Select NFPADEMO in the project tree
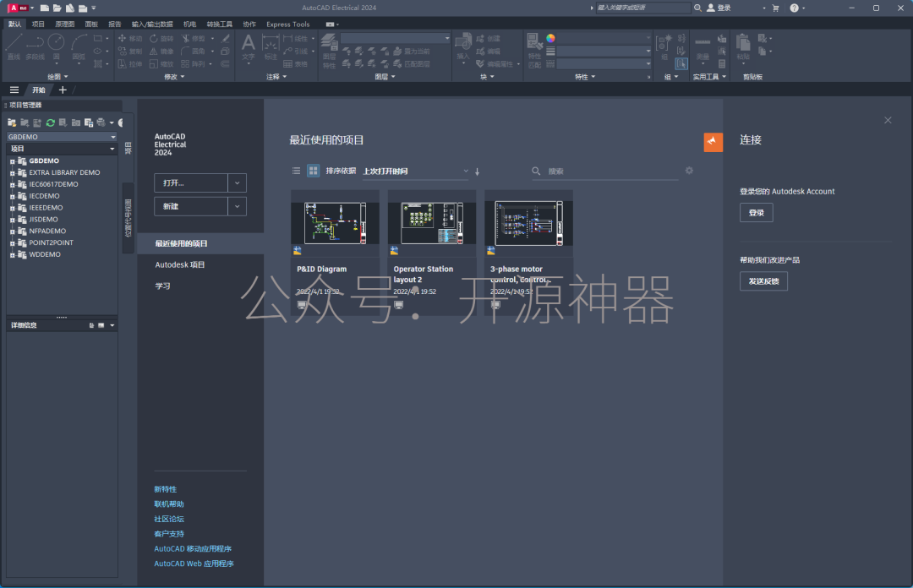The image size is (913, 588). point(47,231)
